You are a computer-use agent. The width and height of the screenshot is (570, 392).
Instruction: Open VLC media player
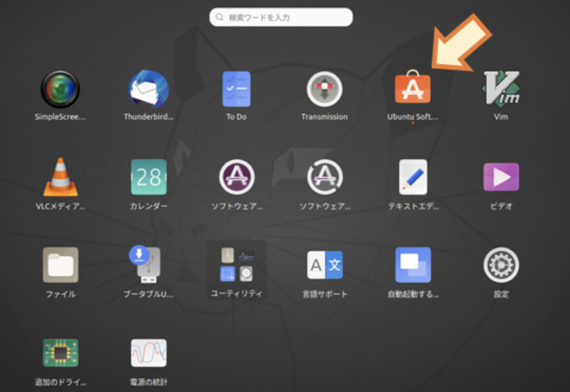pyautogui.click(x=60, y=177)
